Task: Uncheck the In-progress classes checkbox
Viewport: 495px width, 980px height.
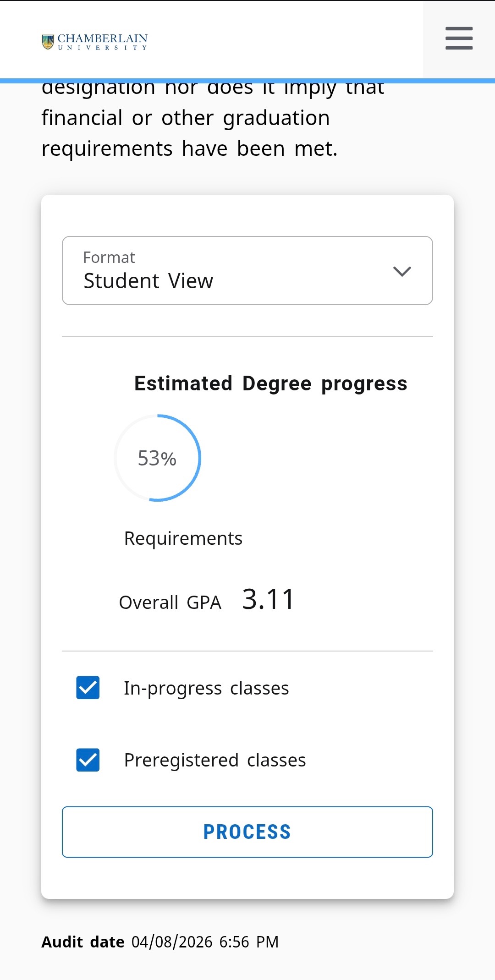Action: pos(88,688)
